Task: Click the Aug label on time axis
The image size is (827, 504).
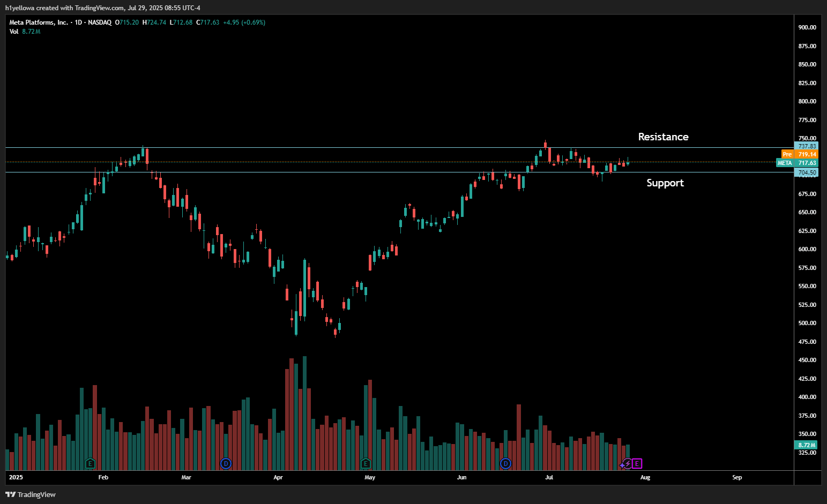Action: click(x=645, y=477)
